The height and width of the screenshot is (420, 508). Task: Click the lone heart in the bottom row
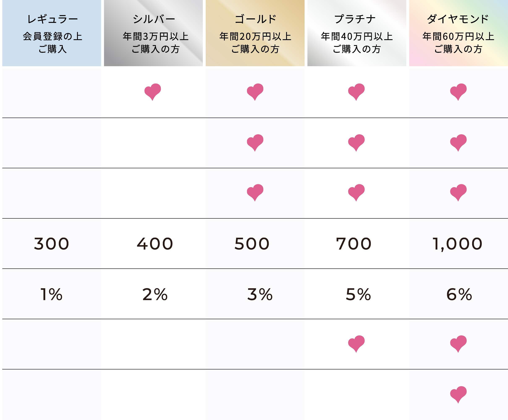click(x=458, y=394)
